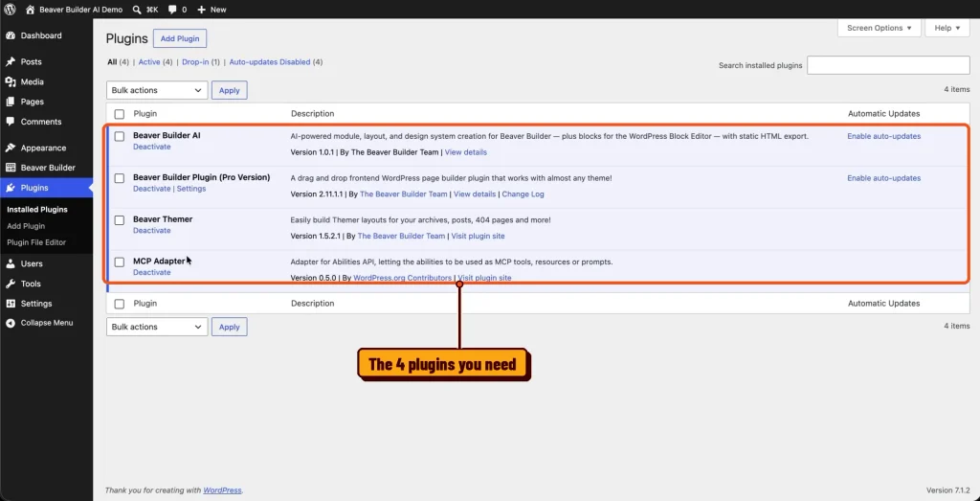Enable auto-updates for Beaver Builder Plugin Pro
The height and width of the screenshot is (501, 980).
click(x=883, y=178)
